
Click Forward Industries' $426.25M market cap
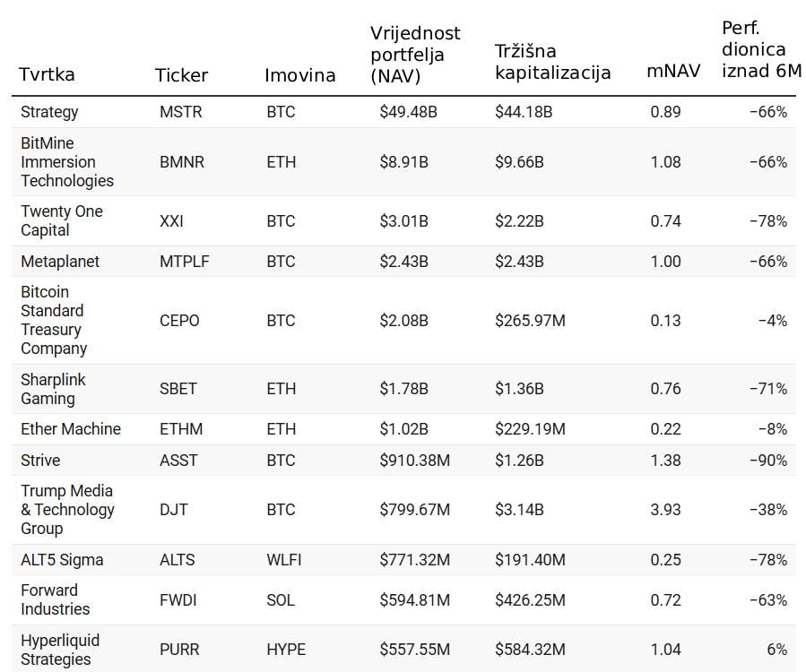click(x=530, y=599)
